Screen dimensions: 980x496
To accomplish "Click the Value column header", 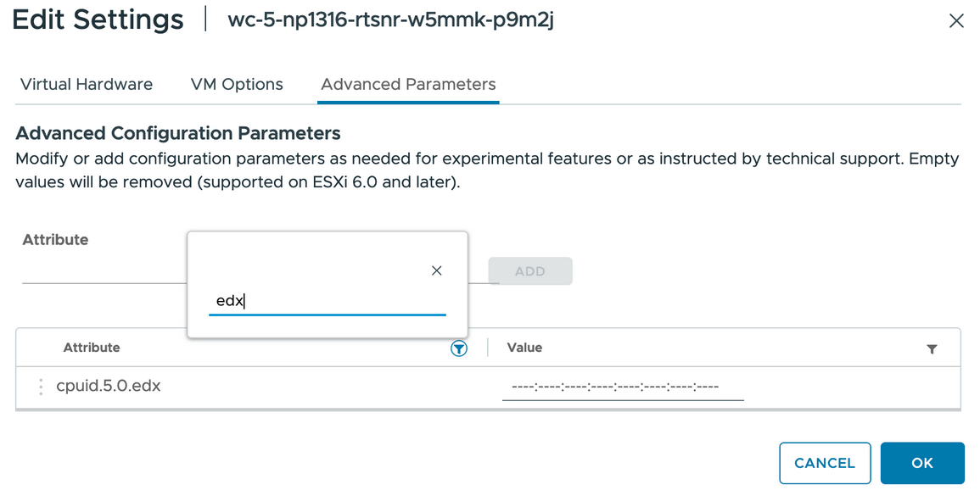I will pyautogui.click(x=524, y=348).
